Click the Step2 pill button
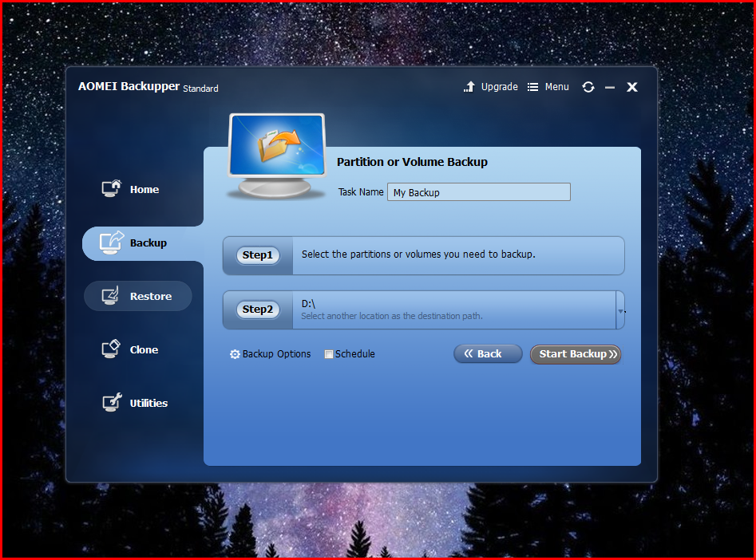Viewport: 756px width, 560px height. click(x=258, y=310)
